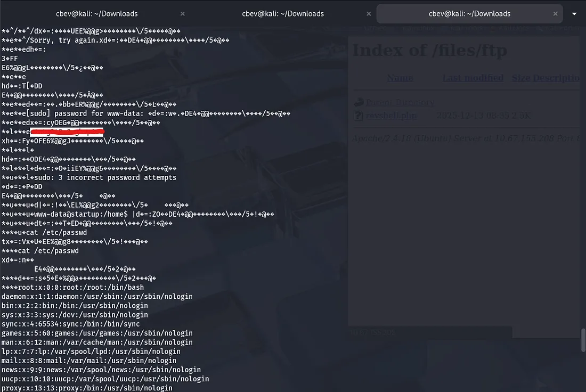Open the revshell.php file link
This screenshot has width=586, height=392.
pyautogui.click(x=392, y=115)
